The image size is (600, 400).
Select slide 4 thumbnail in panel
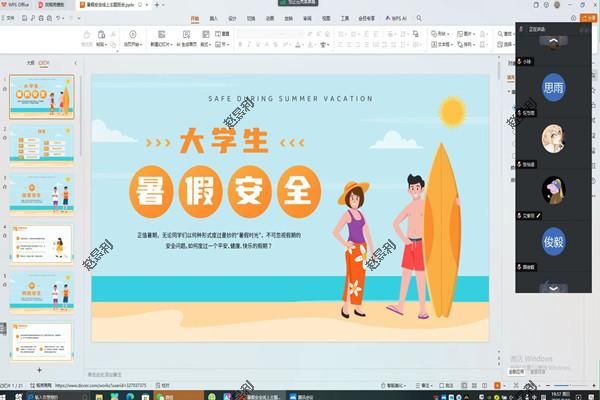pos(44,242)
